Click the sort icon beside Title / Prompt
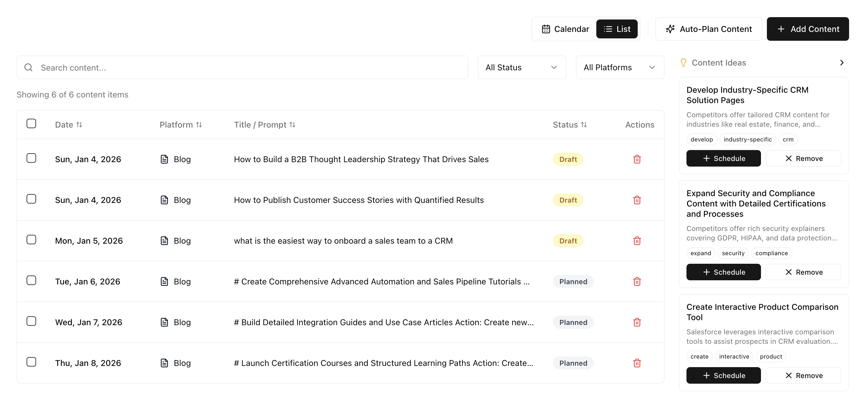The image size is (868, 394). (292, 124)
